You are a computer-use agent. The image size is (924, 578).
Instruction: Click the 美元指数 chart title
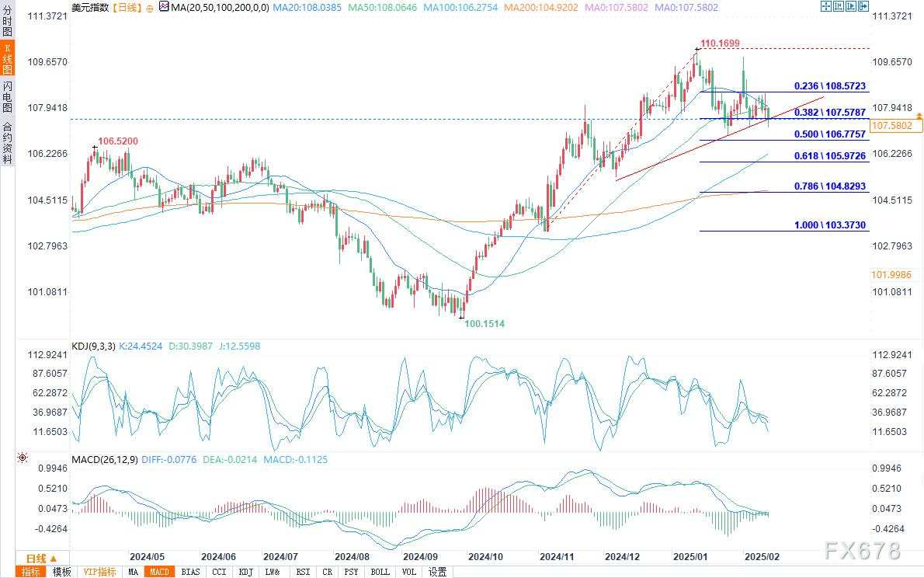tap(90, 8)
